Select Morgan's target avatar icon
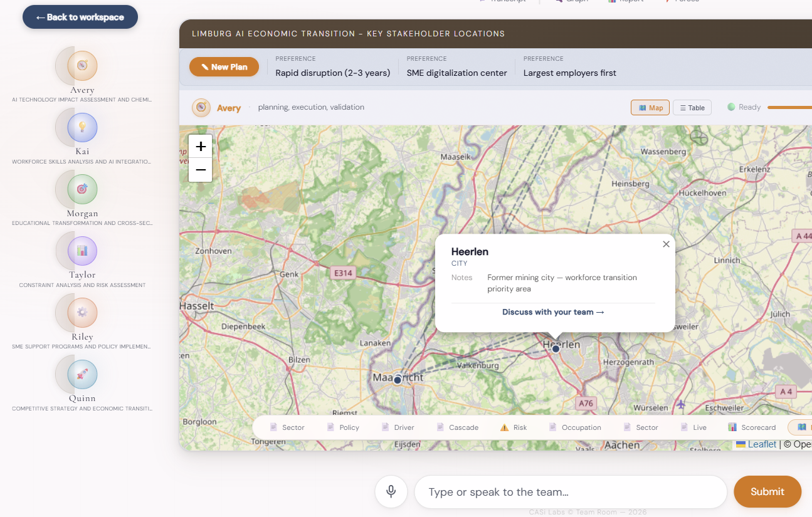Viewport: 812px width, 517px height. (82, 189)
